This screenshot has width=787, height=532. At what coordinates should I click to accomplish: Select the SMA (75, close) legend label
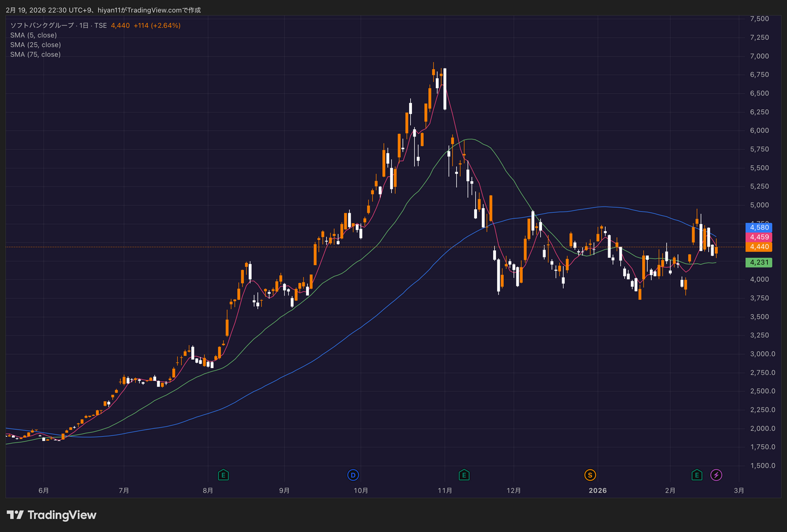click(x=35, y=54)
